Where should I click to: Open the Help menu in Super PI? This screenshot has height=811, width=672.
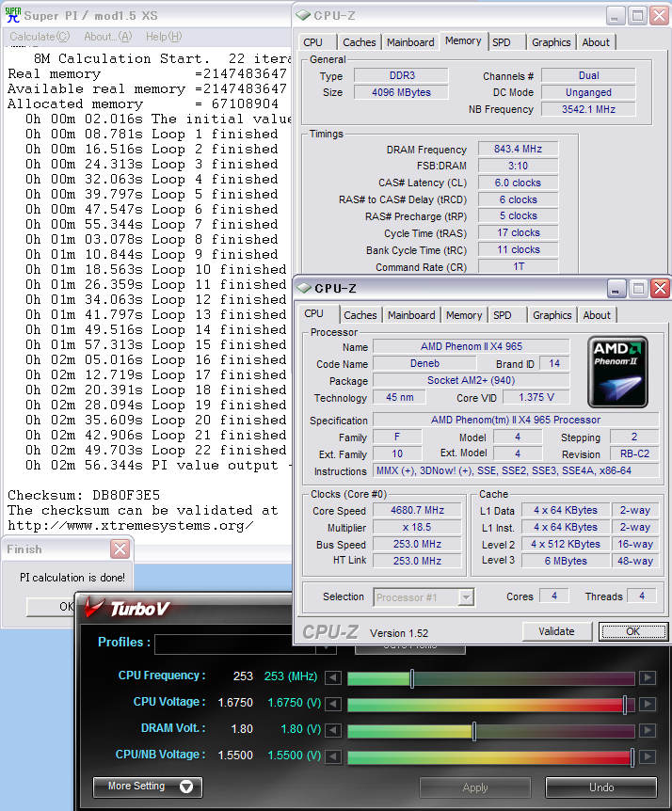click(x=164, y=36)
